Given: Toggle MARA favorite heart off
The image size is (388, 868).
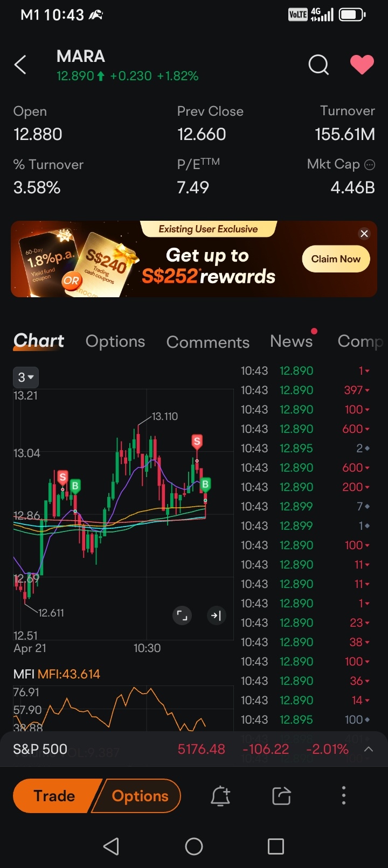Looking at the screenshot, I should [362, 64].
